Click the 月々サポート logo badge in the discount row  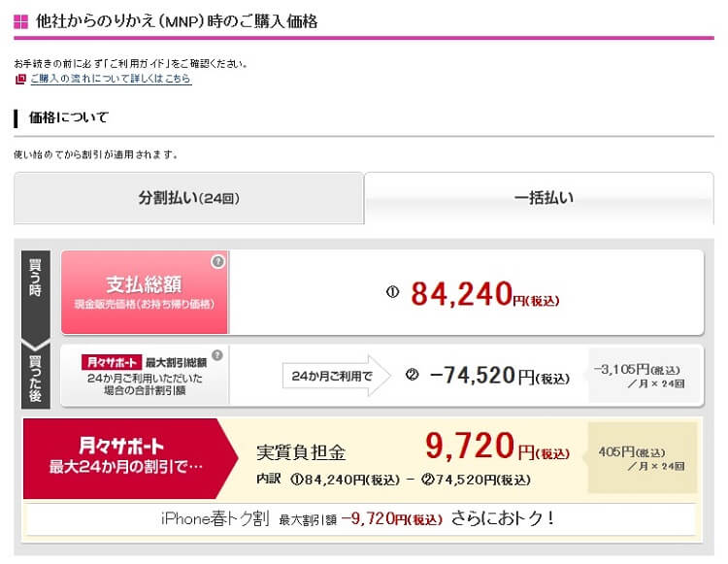pos(112,361)
